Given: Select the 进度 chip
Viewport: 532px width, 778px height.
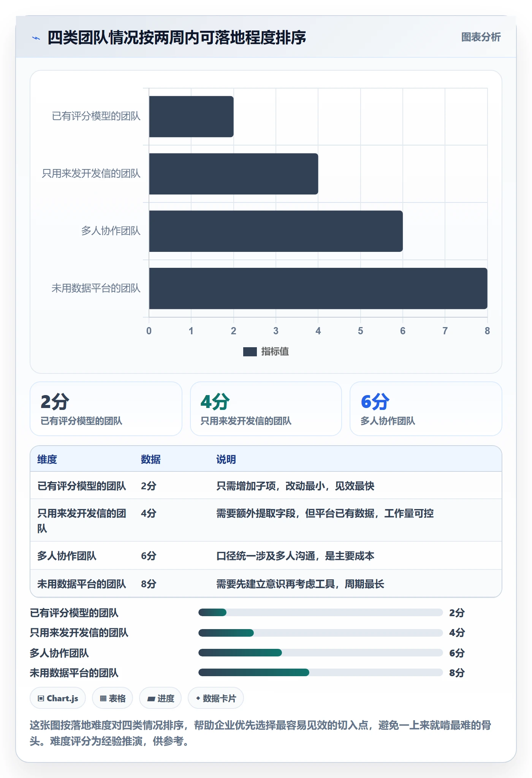Looking at the screenshot, I should pyautogui.click(x=160, y=698).
